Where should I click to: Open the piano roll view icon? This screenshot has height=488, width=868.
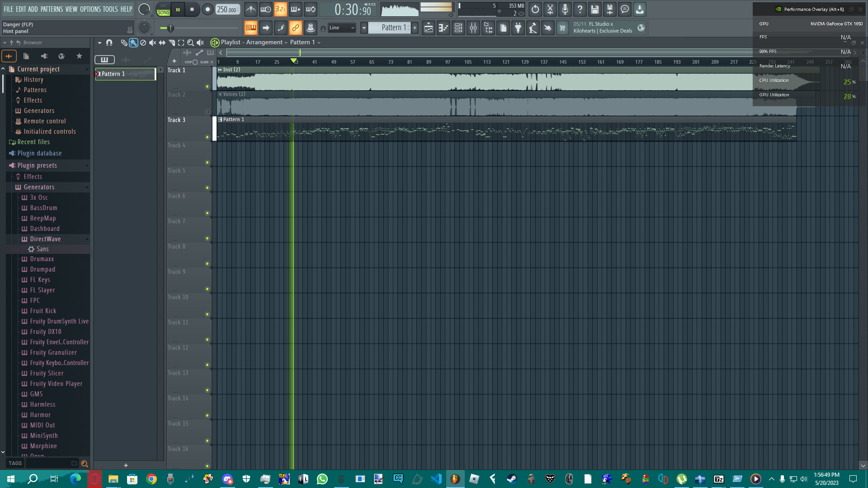click(x=443, y=28)
